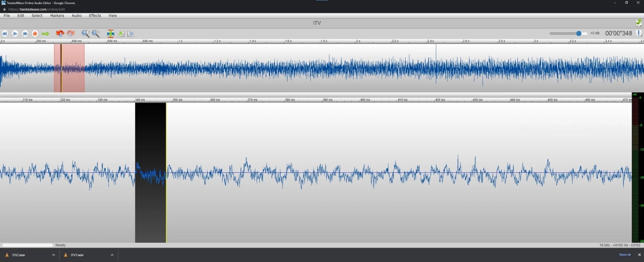Click the fast forward button
Viewport: 644px width, 262px height.
25,33
